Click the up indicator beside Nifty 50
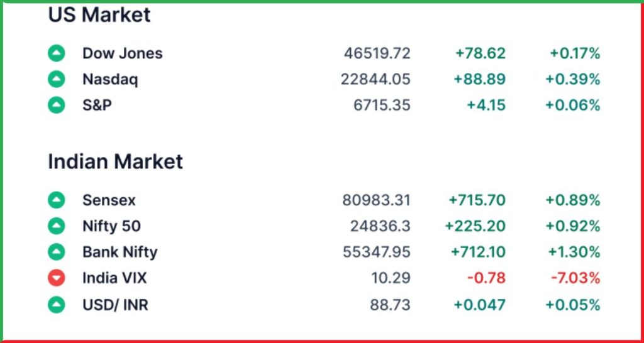Image resolution: width=644 pixels, height=343 pixels. coord(57,226)
